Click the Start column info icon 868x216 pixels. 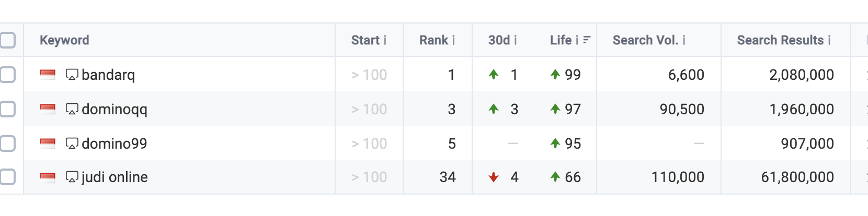(x=385, y=40)
